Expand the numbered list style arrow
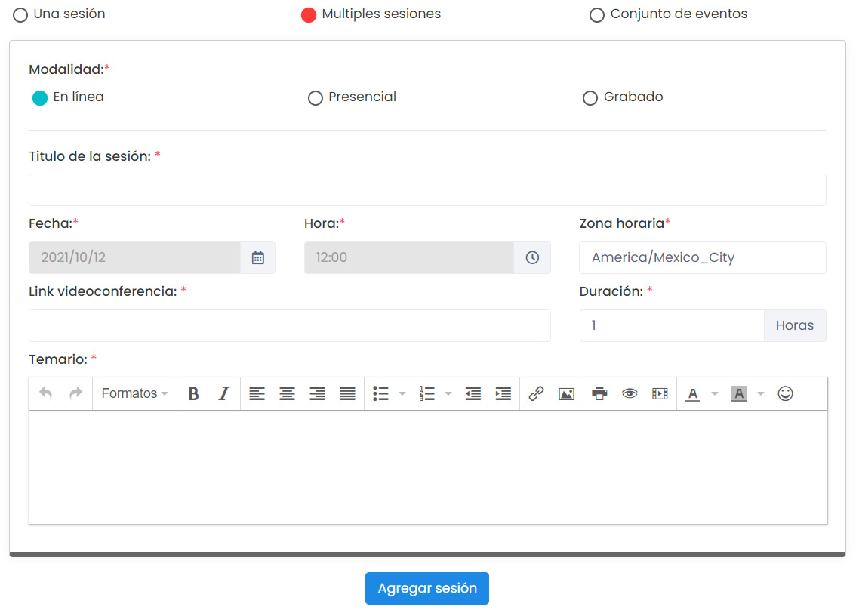856x616 pixels. point(448,393)
